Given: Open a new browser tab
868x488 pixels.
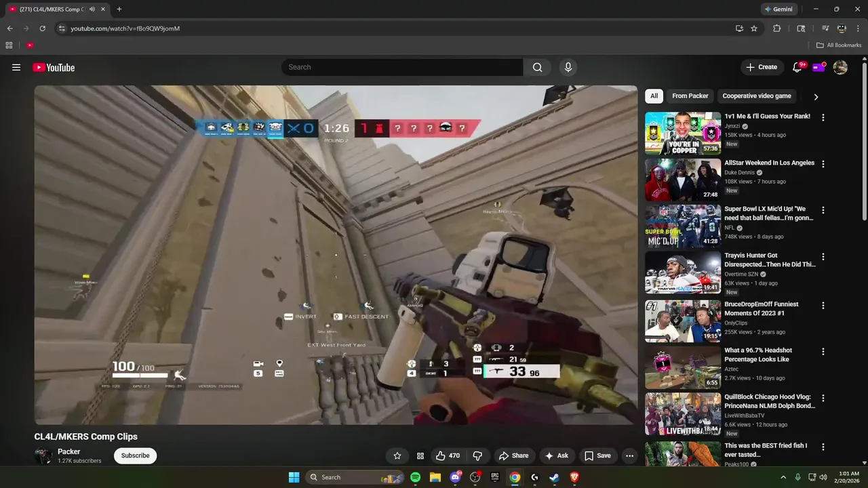Looking at the screenshot, I should click(119, 9).
